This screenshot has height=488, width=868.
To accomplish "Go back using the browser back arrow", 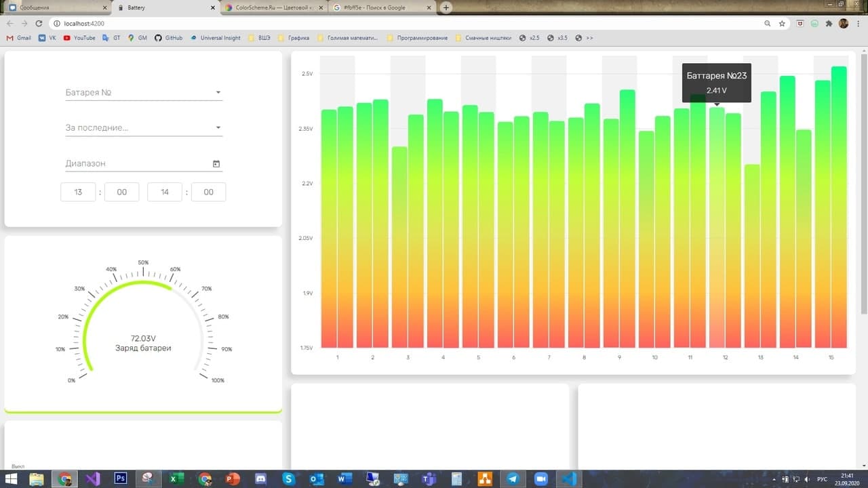I will tap(10, 23).
